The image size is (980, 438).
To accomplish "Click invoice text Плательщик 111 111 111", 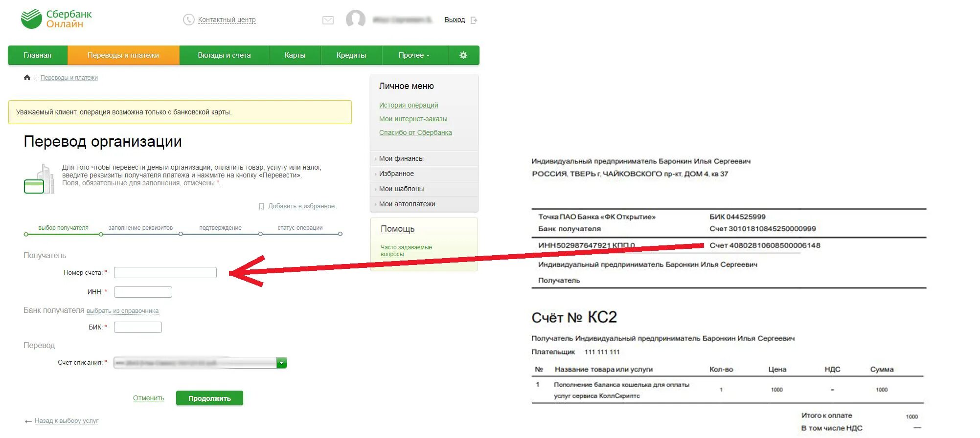I will 575,352.
